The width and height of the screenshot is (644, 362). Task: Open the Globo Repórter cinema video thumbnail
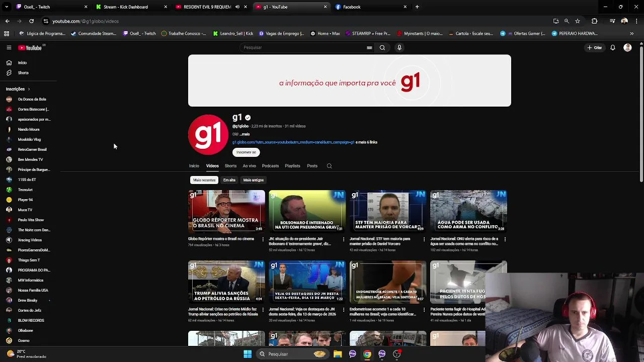coord(226,211)
